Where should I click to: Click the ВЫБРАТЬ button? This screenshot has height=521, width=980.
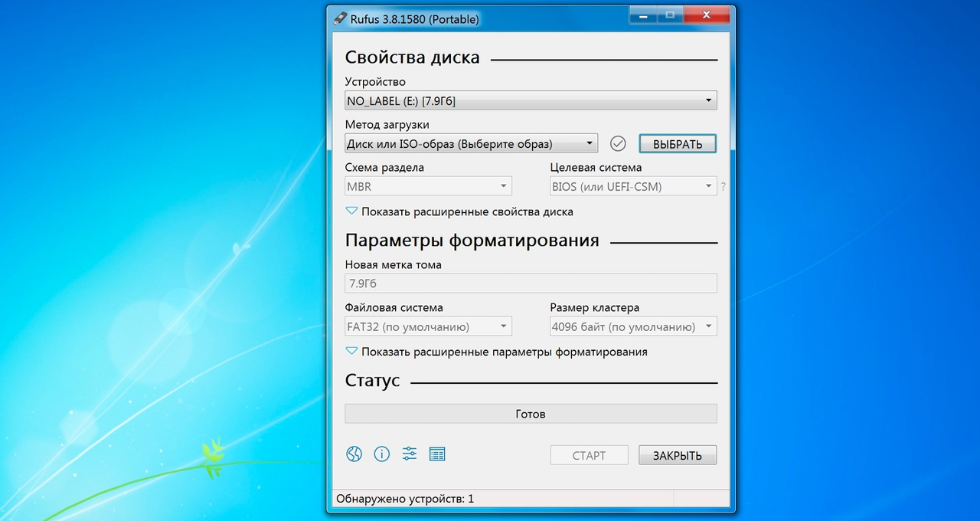click(678, 144)
